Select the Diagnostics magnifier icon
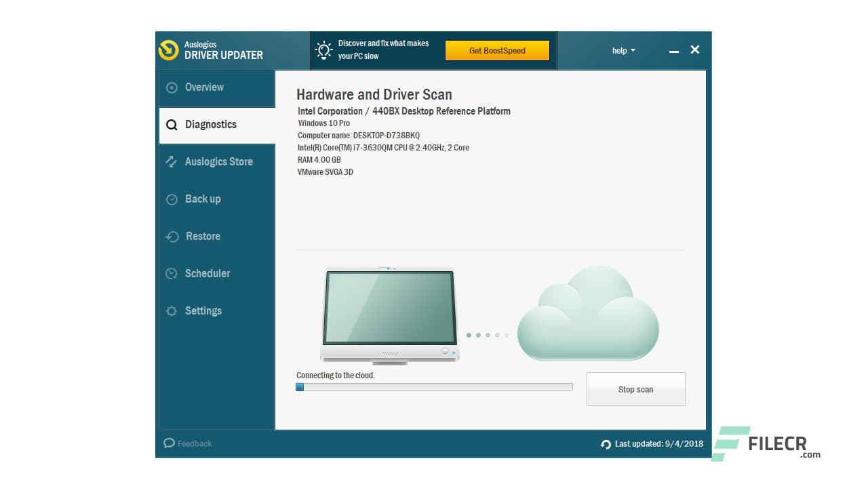The width and height of the screenshot is (868, 488). coord(171,125)
